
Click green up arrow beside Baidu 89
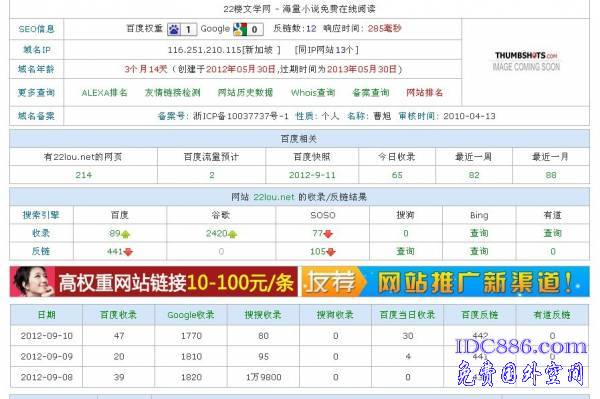(x=126, y=234)
